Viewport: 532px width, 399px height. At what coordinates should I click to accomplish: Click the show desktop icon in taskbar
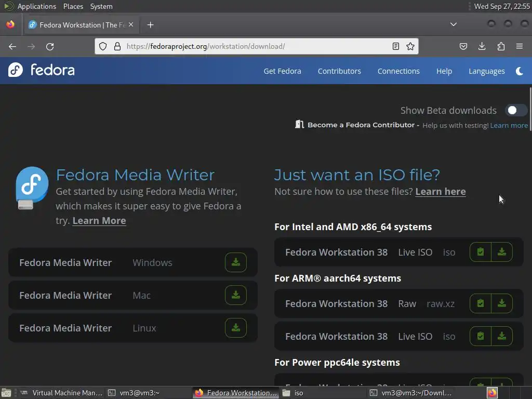tap(6, 393)
